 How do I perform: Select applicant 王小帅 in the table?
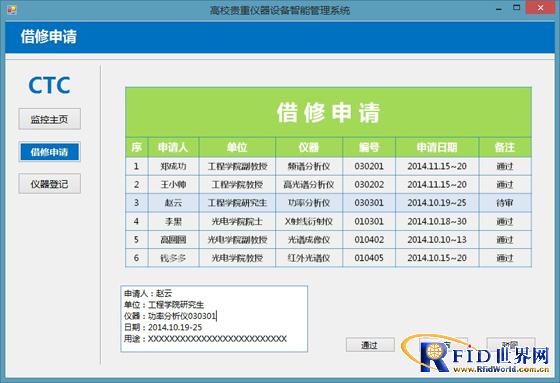pos(174,184)
